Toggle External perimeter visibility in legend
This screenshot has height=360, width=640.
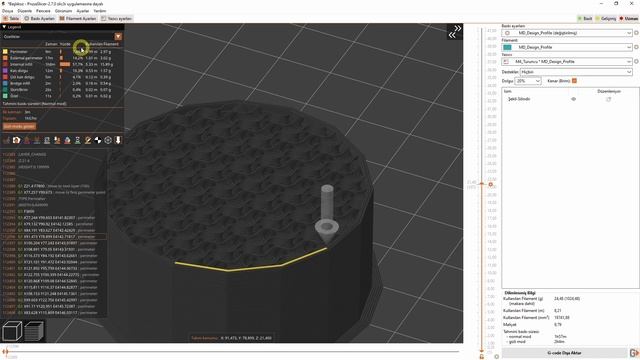[26, 58]
